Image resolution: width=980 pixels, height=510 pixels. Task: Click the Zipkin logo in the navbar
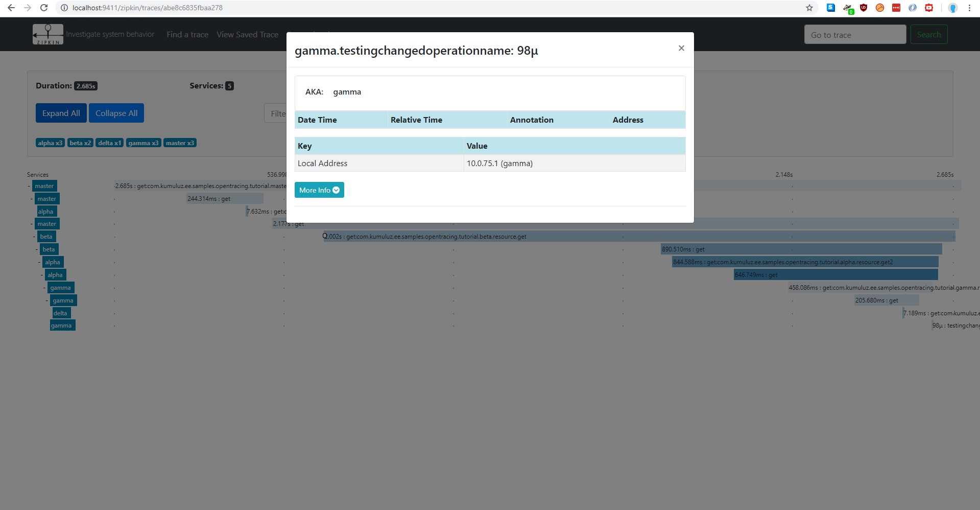[x=48, y=34]
